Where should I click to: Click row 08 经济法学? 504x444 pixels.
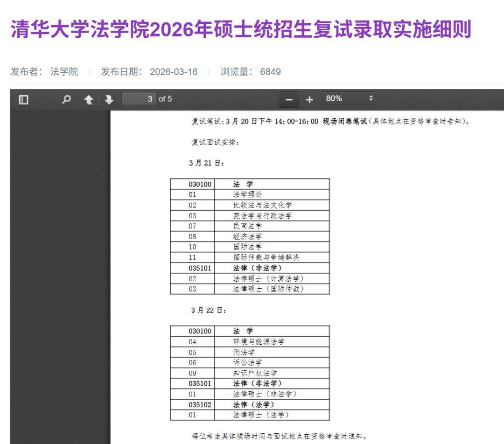click(x=250, y=236)
